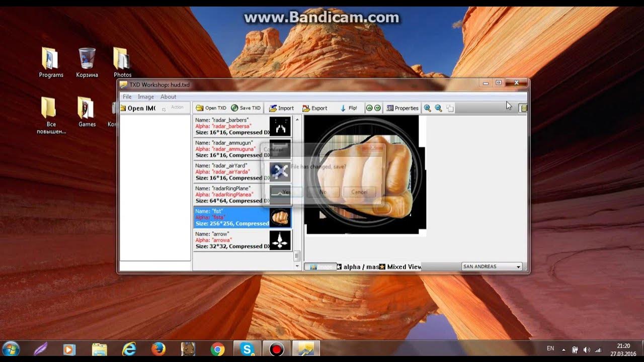Click texture list scrollbar down arrow
The width and height of the screenshot is (644, 362).
(x=297, y=266)
